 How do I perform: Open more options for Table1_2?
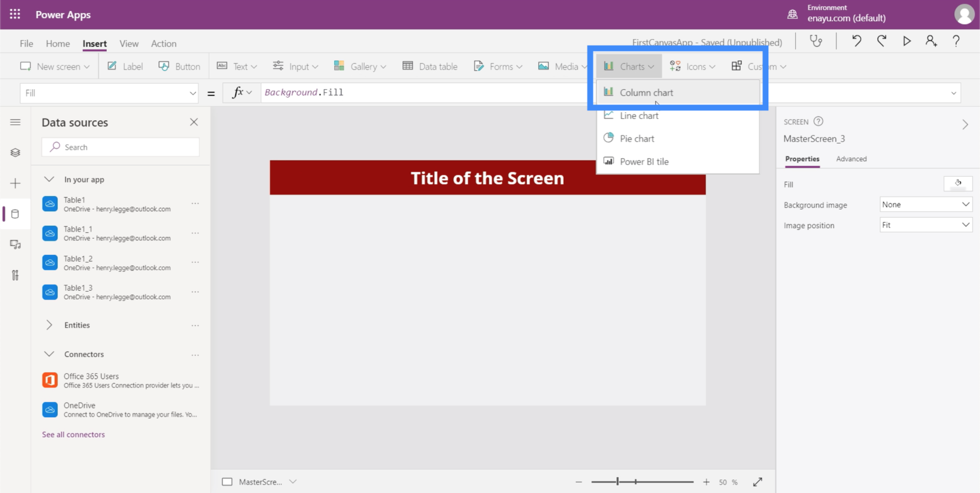coord(195,263)
